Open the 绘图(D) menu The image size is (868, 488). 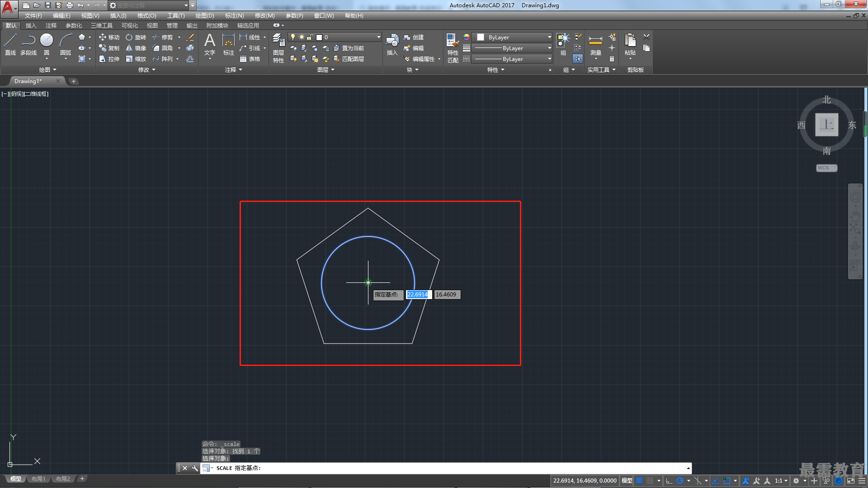[205, 16]
